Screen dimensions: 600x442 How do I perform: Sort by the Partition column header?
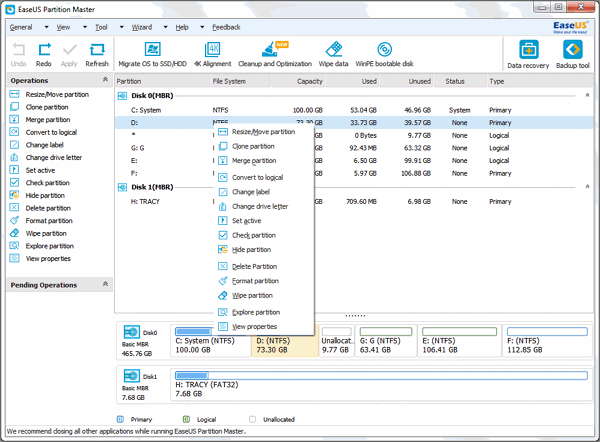point(162,81)
